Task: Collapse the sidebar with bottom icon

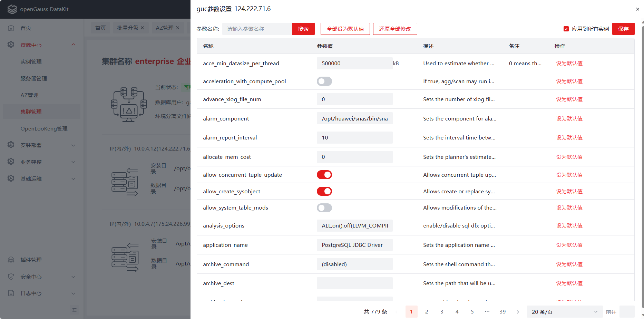Action: coord(75,310)
